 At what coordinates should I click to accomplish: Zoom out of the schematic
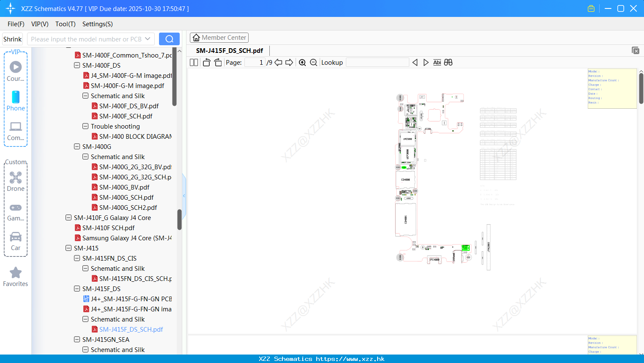[x=313, y=63]
